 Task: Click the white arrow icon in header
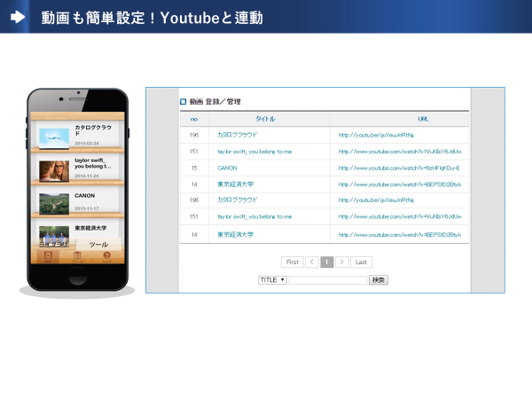coord(18,18)
